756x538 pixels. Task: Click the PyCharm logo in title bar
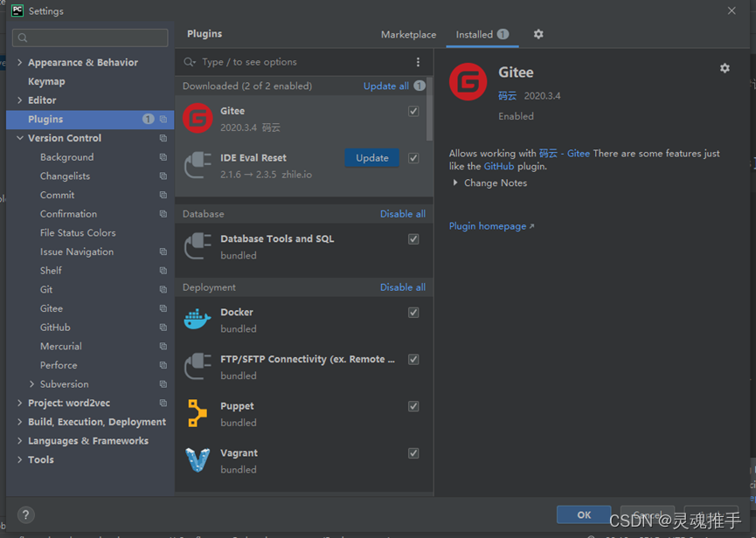[17, 10]
